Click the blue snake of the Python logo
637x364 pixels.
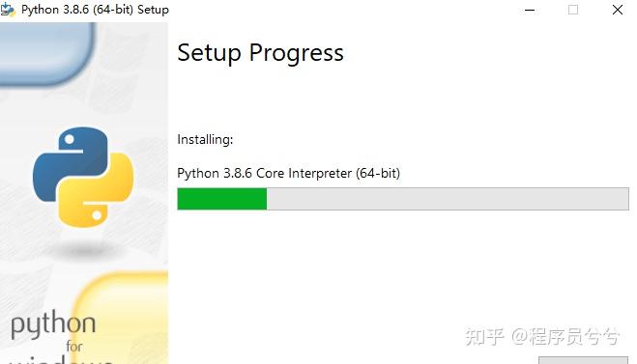pyautogui.click(x=67, y=162)
